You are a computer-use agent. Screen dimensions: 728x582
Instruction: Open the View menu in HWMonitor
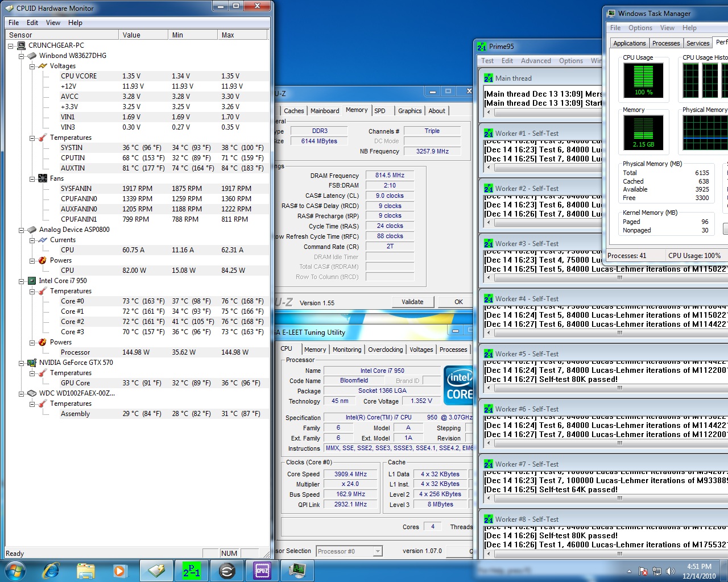(x=53, y=23)
